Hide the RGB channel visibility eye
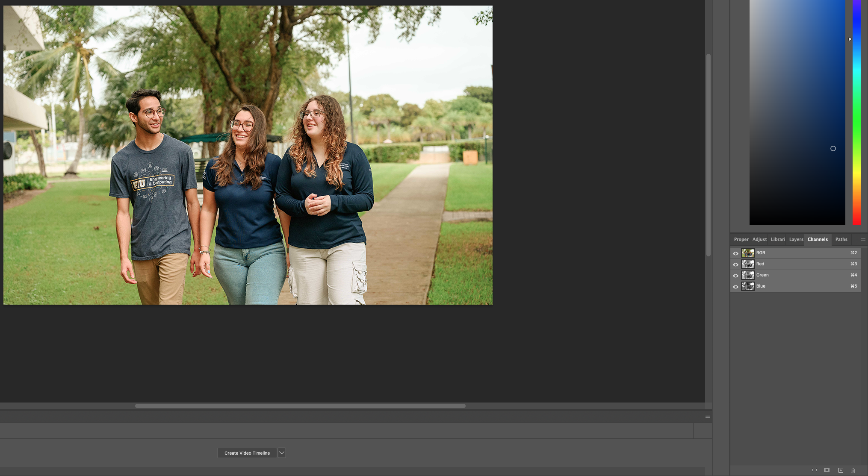The image size is (868, 476). [736, 253]
